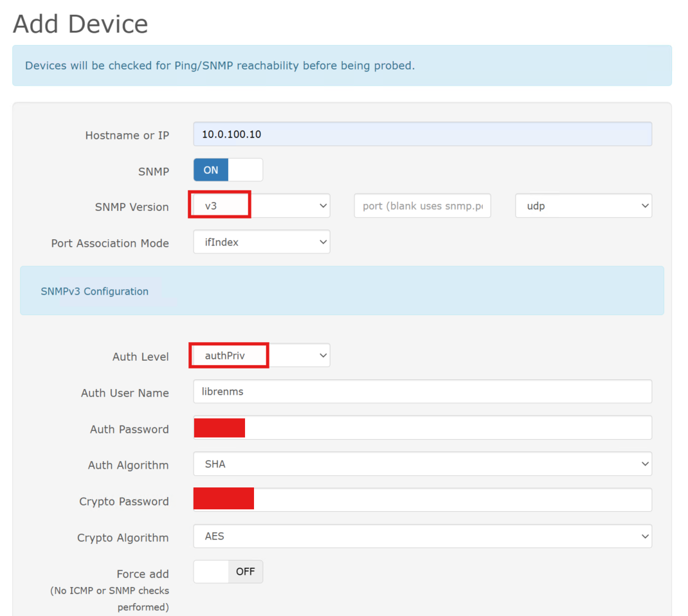Click the "Crypto Algorithm" label text
Image resolution: width=688 pixels, height=616 pixels.
click(x=123, y=538)
